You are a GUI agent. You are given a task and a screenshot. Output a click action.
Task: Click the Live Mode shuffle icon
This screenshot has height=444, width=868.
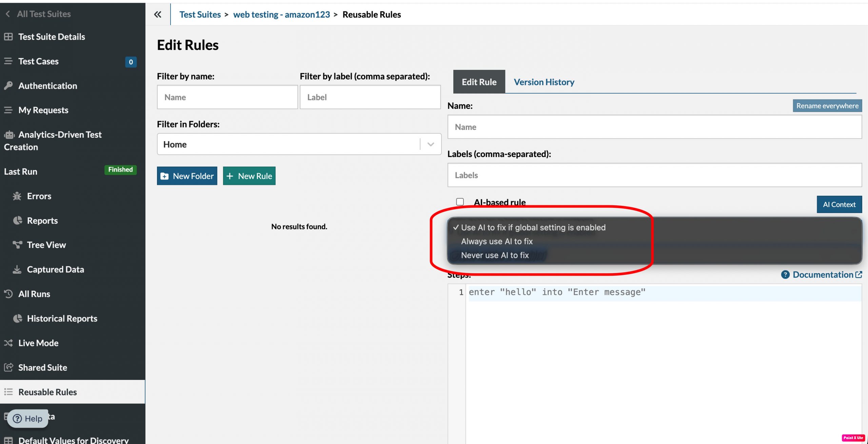coord(8,343)
